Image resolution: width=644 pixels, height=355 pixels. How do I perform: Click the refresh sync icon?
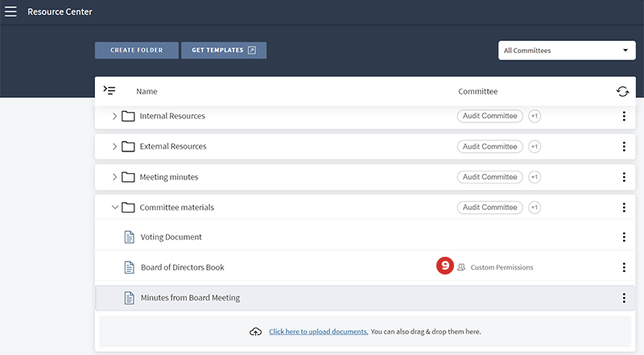pyautogui.click(x=622, y=92)
